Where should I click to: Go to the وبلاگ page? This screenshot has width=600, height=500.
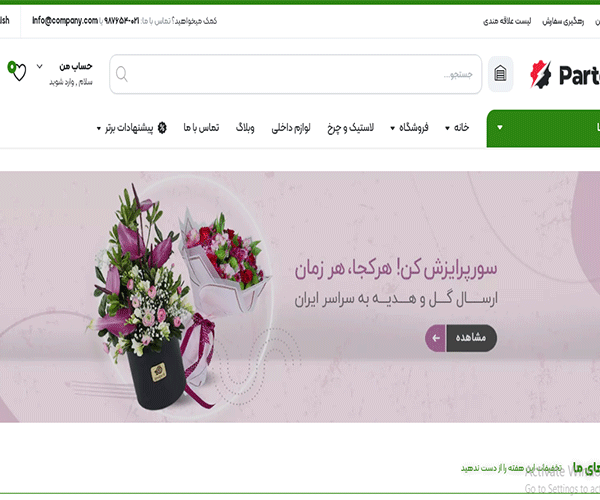pyautogui.click(x=245, y=127)
